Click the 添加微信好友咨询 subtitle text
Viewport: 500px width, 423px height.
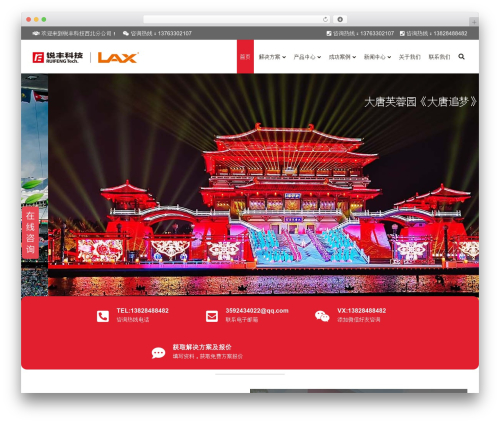359,320
